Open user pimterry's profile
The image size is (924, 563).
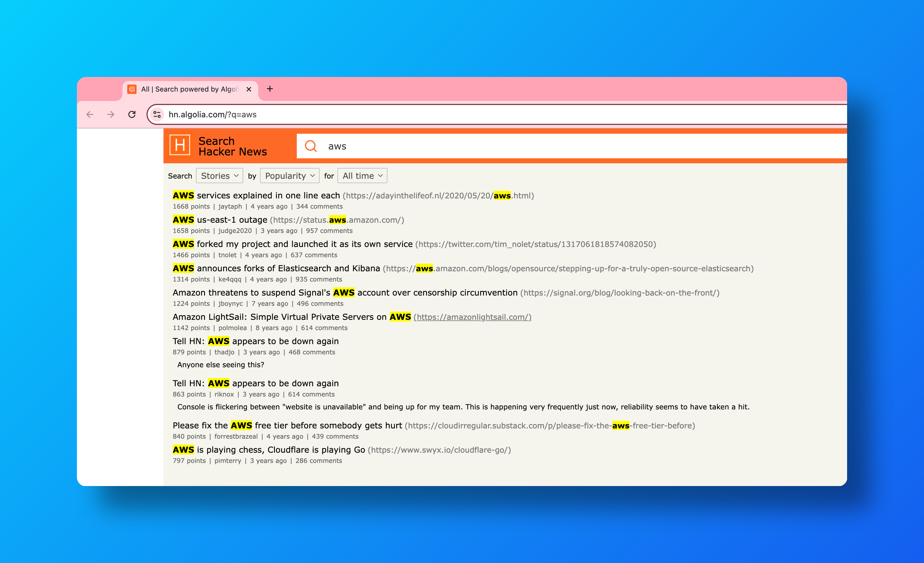[227, 461]
